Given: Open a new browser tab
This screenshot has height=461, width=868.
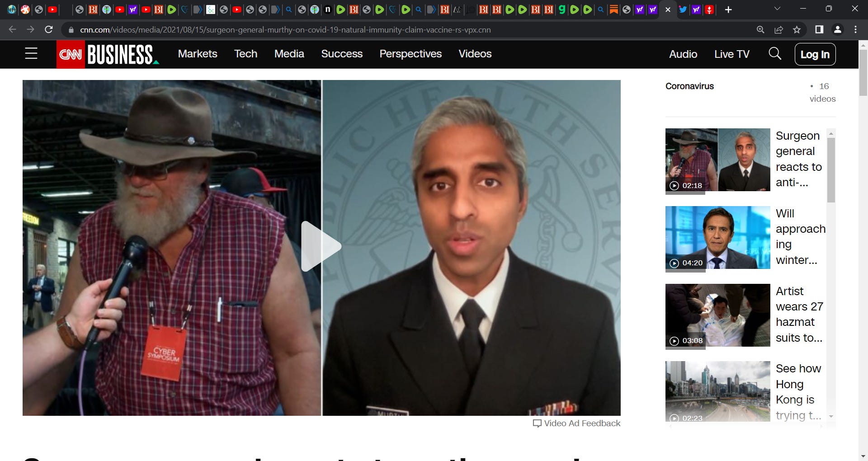Looking at the screenshot, I should click(x=728, y=9).
